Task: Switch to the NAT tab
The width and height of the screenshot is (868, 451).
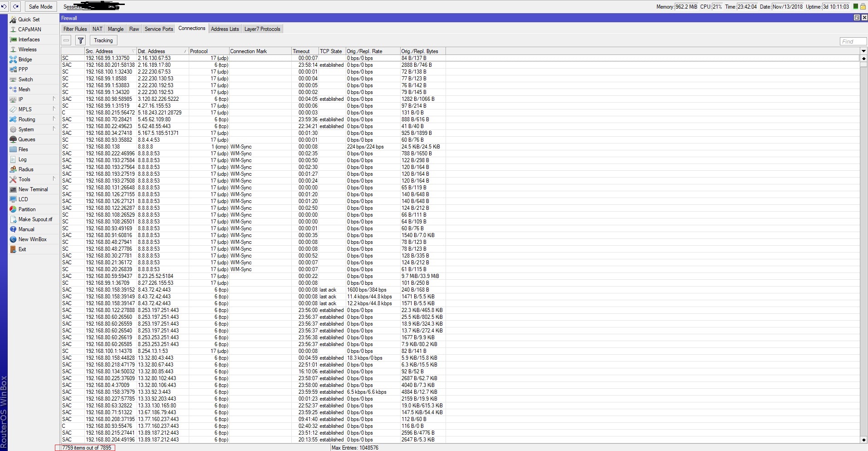Action: [98, 29]
